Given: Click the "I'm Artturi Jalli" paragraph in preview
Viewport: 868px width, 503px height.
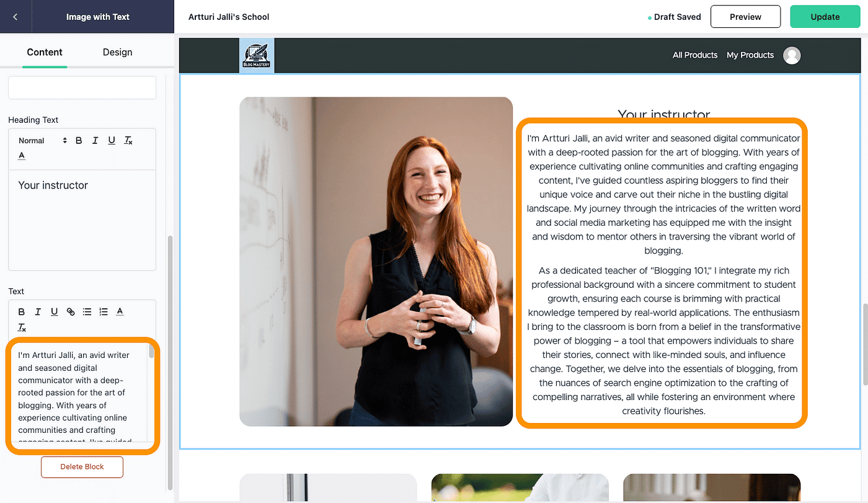Looking at the screenshot, I should point(663,194).
